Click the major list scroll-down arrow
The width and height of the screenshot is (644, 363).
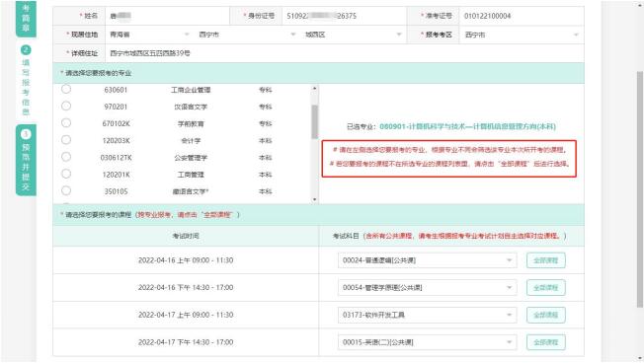tap(315, 200)
